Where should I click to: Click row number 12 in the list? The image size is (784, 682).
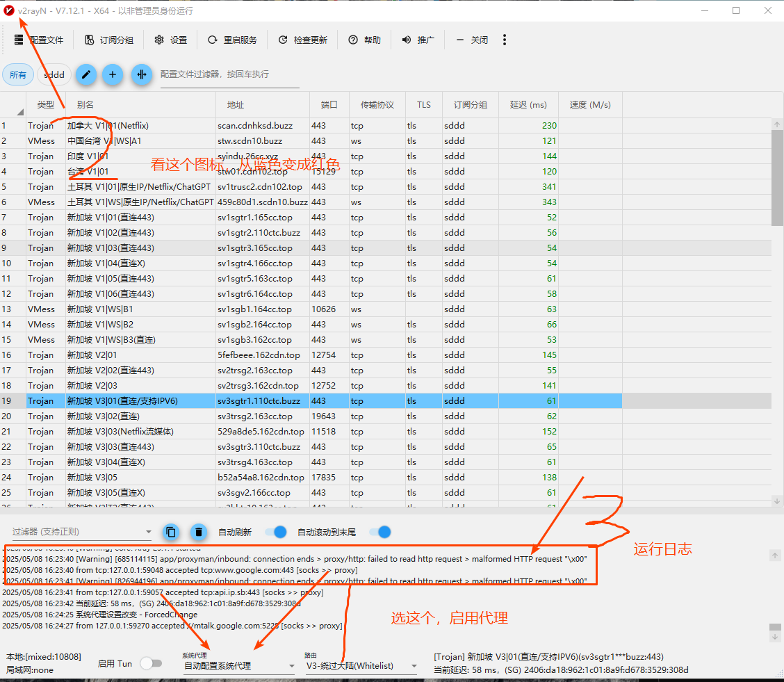click(6, 294)
